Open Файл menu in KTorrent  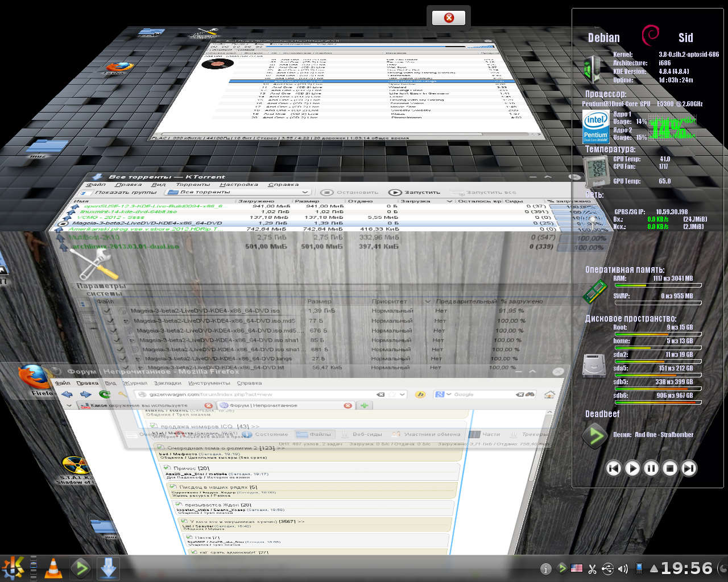click(x=96, y=184)
